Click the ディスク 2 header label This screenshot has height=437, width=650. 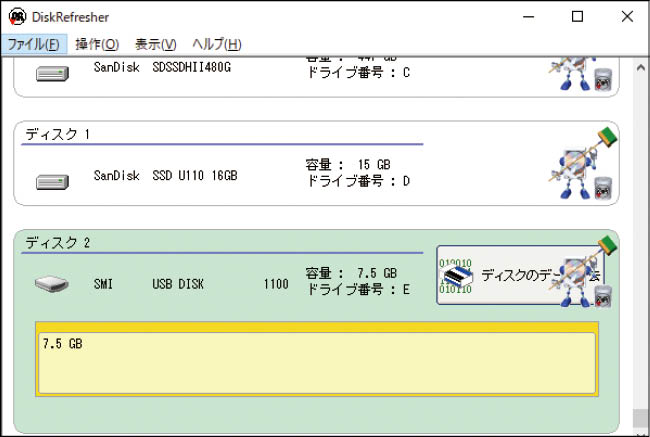[58, 242]
